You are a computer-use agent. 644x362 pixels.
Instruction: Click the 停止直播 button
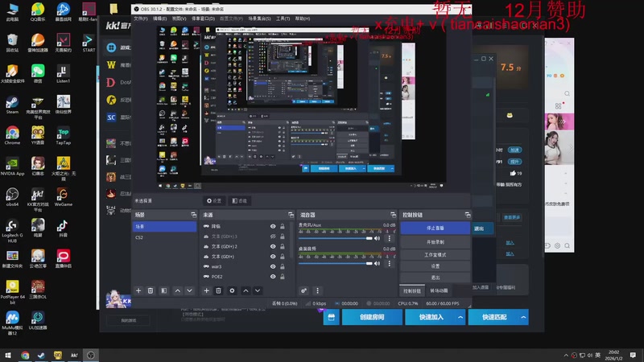pos(435,228)
